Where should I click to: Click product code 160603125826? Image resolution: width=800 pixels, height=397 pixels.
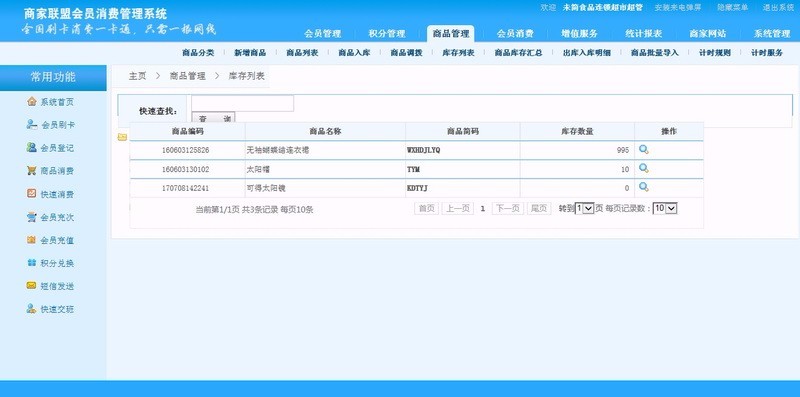click(185, 150)
